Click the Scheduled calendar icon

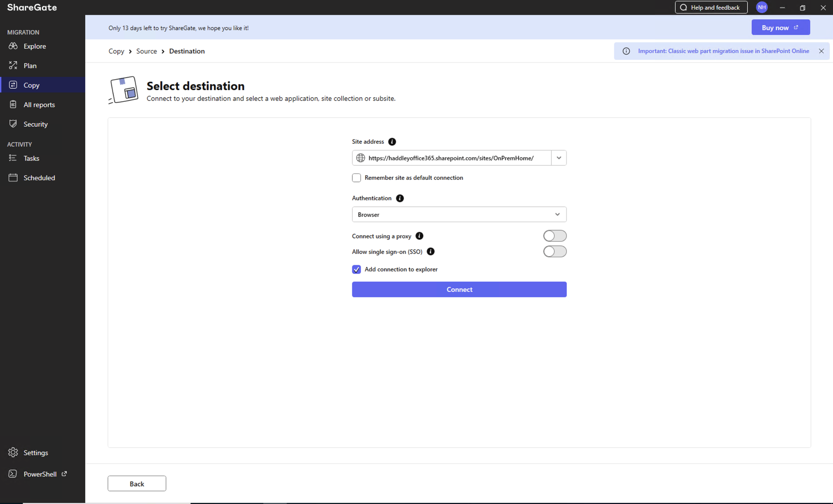click(13, 178)
